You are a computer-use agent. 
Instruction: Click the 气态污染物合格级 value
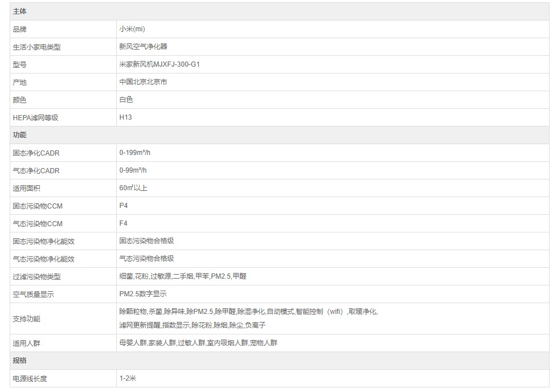[146, 259]
